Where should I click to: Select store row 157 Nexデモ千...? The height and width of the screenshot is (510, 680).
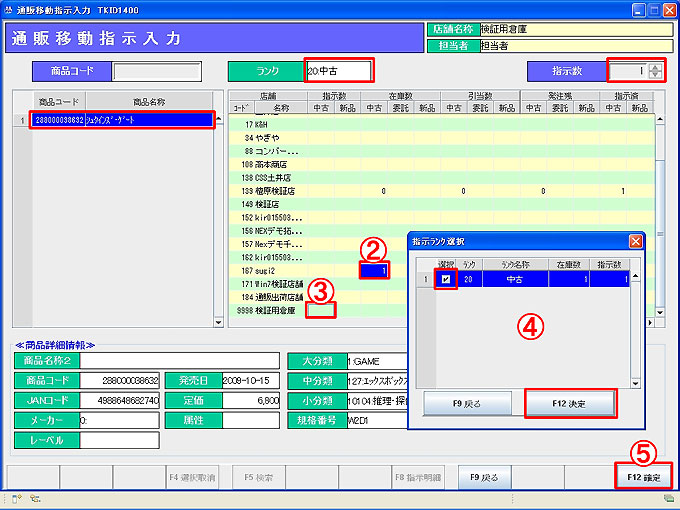point(317,244)
